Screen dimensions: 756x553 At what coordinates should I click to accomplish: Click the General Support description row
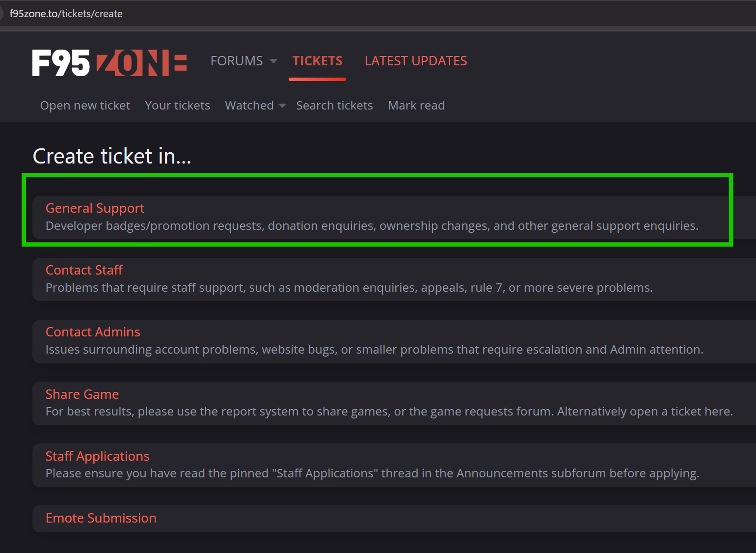(372, 226)
